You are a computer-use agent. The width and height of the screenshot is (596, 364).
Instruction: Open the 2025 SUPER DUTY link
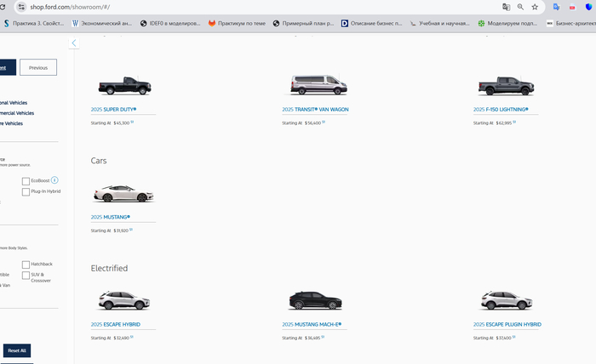coord(113,110)
